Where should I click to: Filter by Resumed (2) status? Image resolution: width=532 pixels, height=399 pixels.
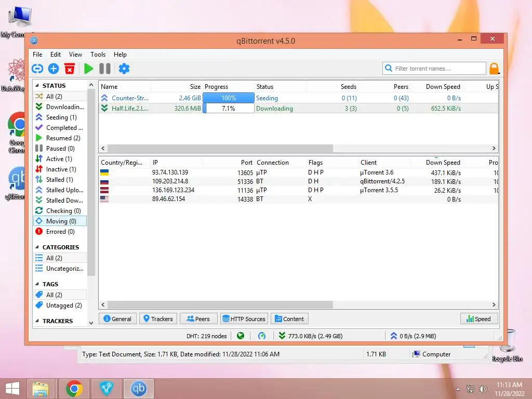[x=60, y=138]
